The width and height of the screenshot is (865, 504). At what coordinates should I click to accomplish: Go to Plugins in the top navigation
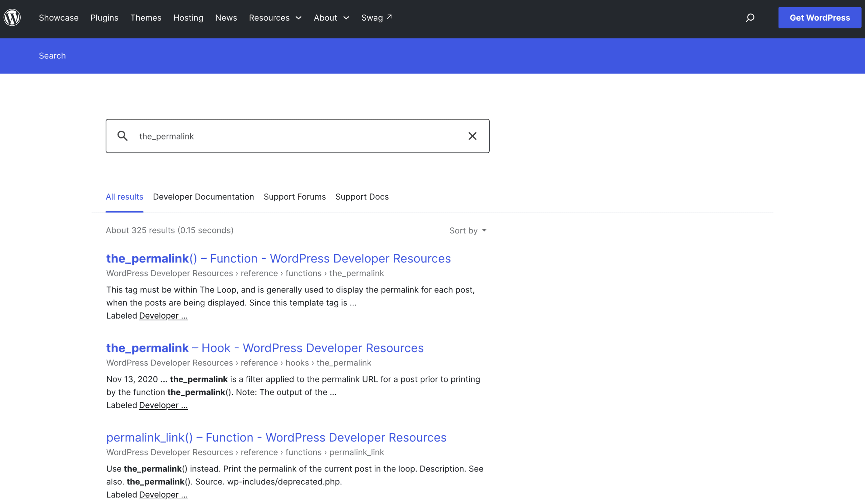[x=104, y=18]
